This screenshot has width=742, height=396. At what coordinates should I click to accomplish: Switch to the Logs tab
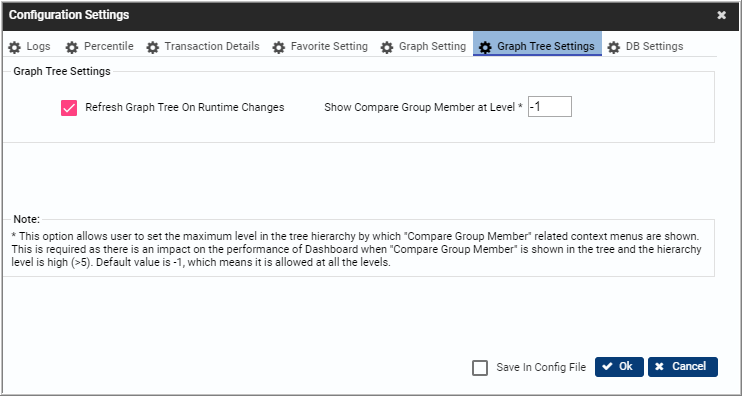pos(29,47)
